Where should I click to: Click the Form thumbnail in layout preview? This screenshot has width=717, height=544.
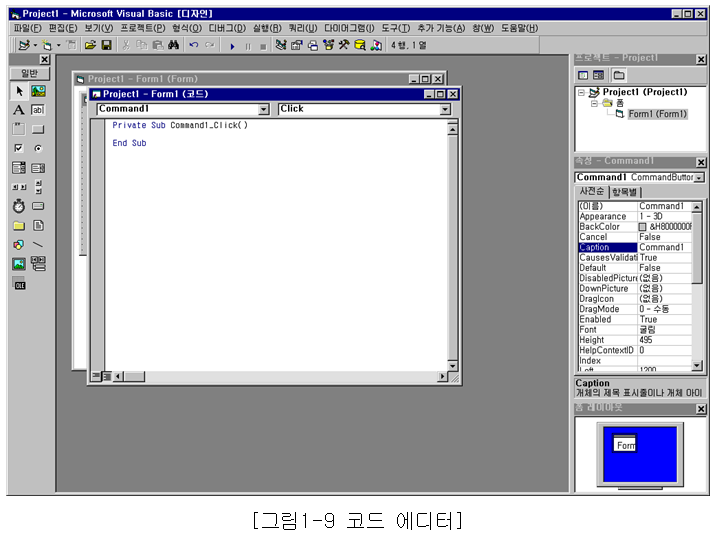pyautogui.click(x=625, y=443)
